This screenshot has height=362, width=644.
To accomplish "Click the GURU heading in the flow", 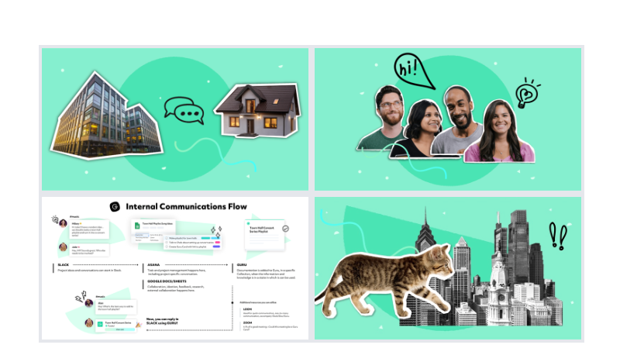I will pos(242,265).
